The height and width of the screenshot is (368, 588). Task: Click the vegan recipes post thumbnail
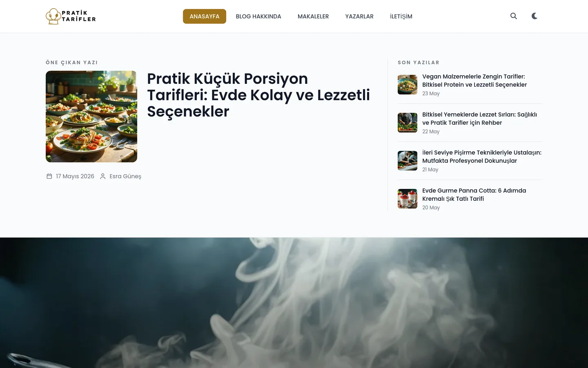click(408, 85)
